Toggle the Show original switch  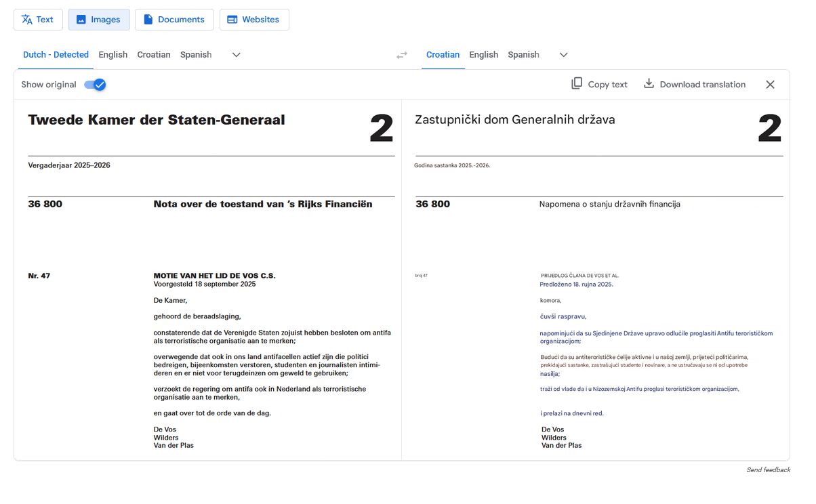[x=95, y=85]
